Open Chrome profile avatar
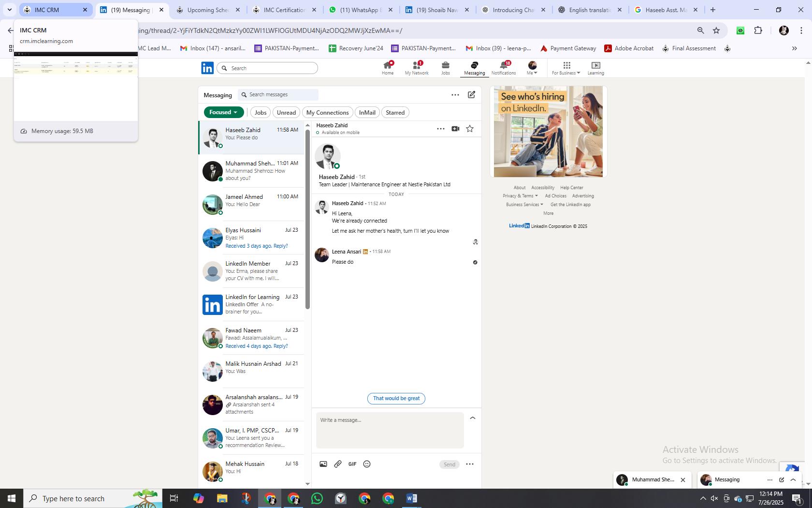Image resolution: width=812 pixels, height=508 pixels. 783,30
